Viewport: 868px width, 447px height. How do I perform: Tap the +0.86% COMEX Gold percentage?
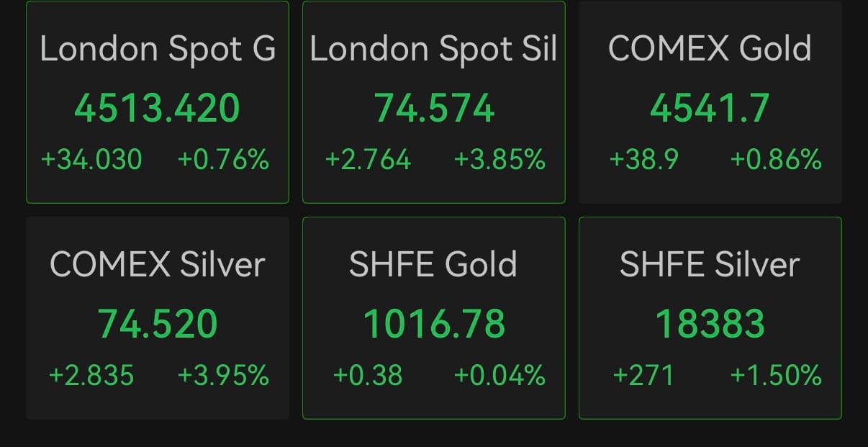(x=776, y=159)
